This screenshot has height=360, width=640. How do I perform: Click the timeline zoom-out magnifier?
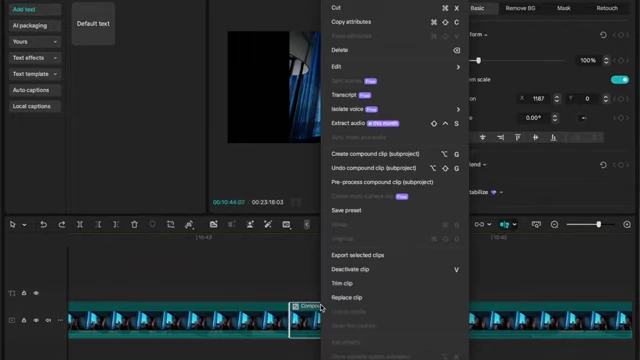[x=554, y=224]
